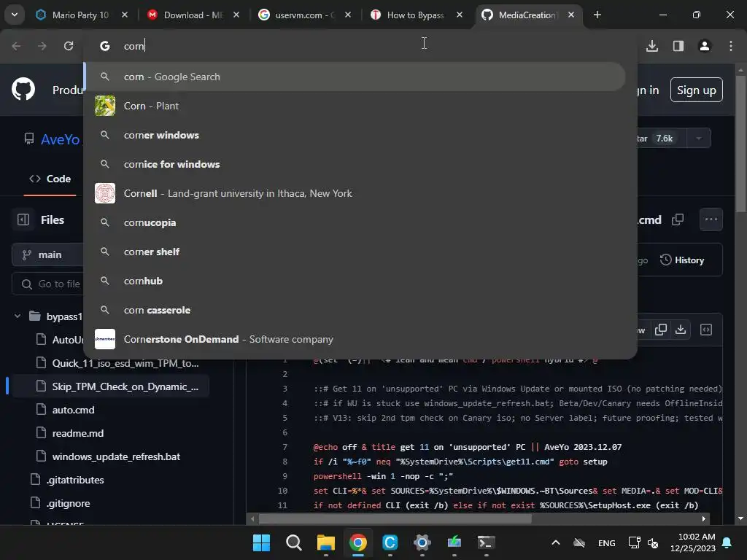
Task: Select the Cornell university suggestion
Action: point(355,193)
